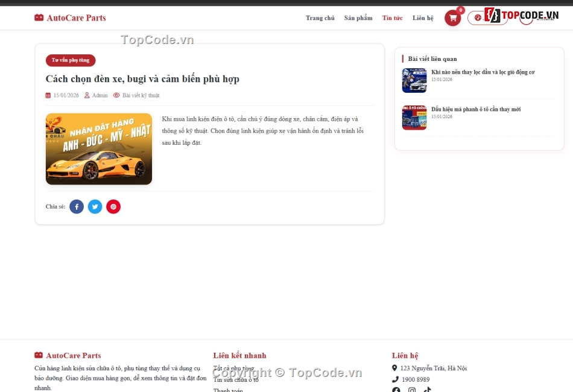Share article on Twitter
573x392 pixels.
pyautogui.click(x=95, y=206)
